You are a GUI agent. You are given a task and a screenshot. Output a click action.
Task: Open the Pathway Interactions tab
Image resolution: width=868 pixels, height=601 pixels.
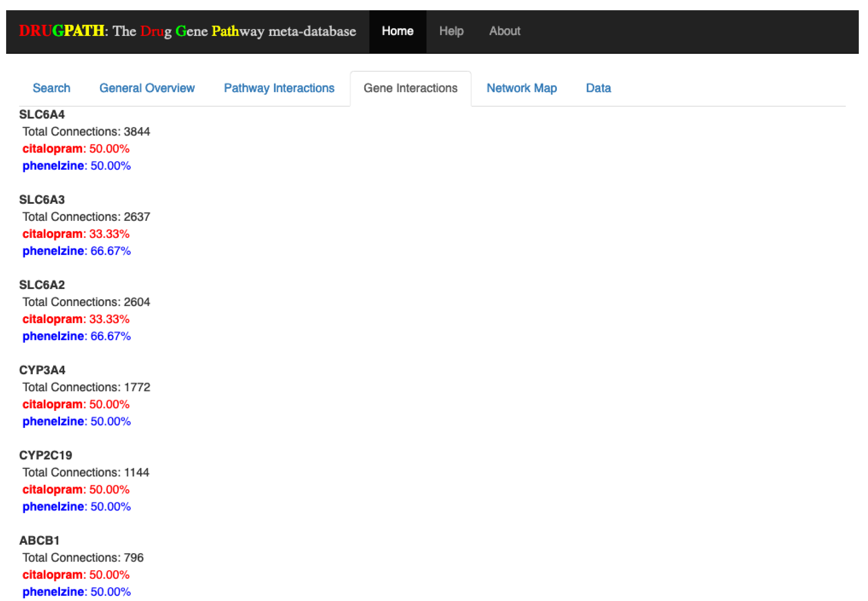(x=279, y=88)
